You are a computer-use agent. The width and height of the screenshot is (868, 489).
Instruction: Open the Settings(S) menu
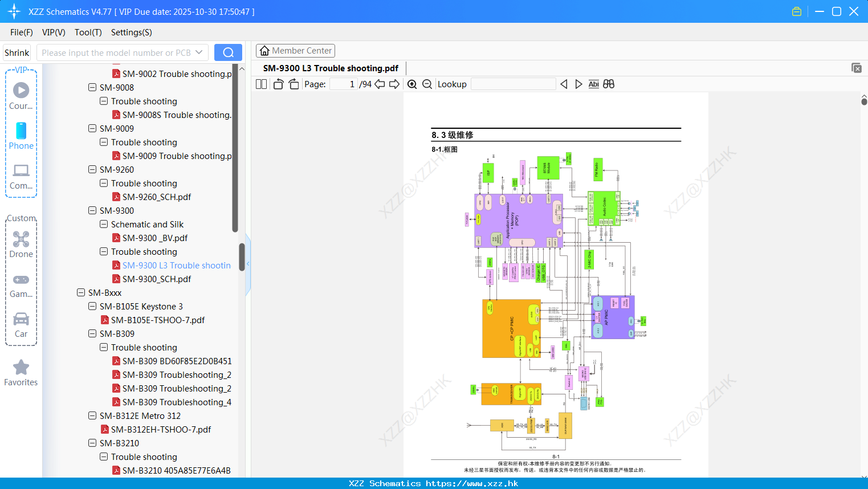pyautogui.click(x=132, y=32)
